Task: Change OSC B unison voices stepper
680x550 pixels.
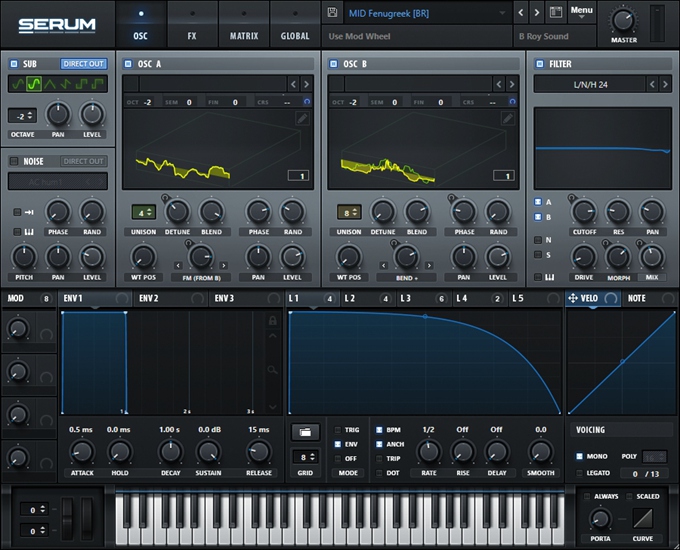Action: 349,213
